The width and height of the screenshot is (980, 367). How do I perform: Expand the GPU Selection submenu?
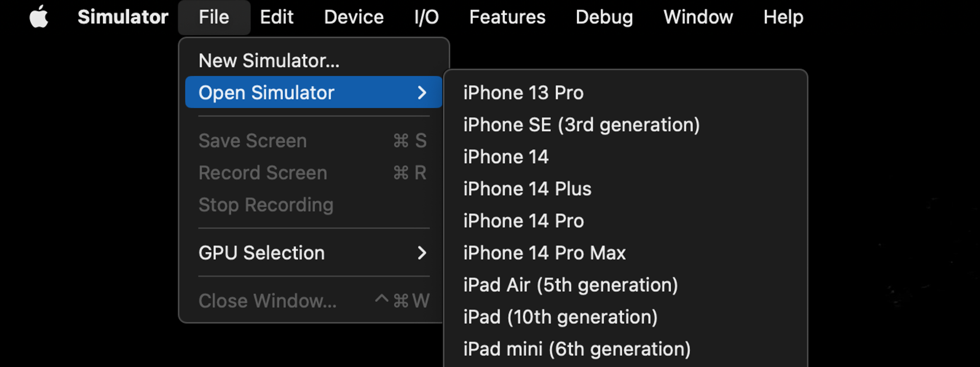click(313, 253)
